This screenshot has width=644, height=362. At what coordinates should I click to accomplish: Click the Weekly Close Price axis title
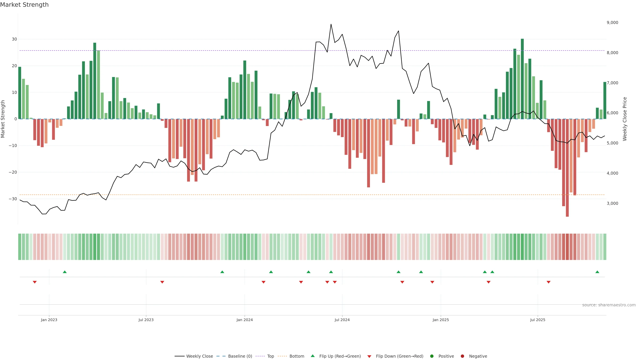[625, 119]
